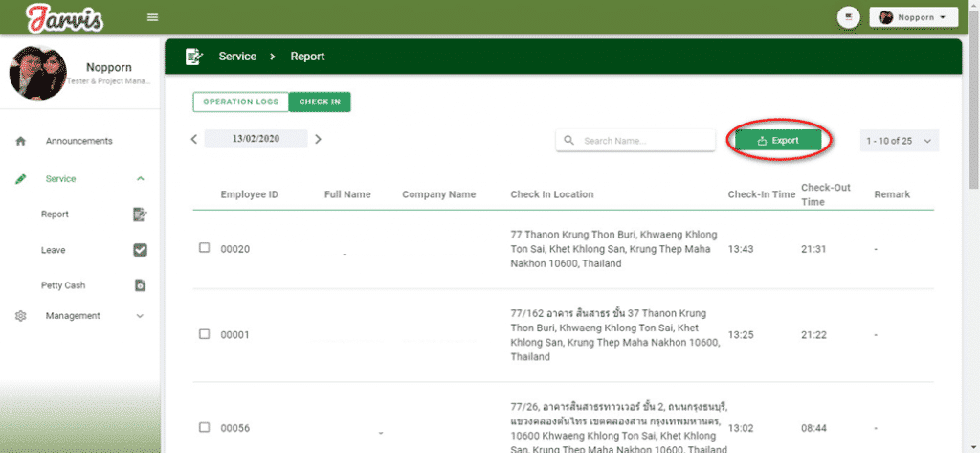Image resolution: width=980 pixels, height=453 pixels.
Task: Select the checkbox for employee 00001
Action: click(x=204, y=334)
